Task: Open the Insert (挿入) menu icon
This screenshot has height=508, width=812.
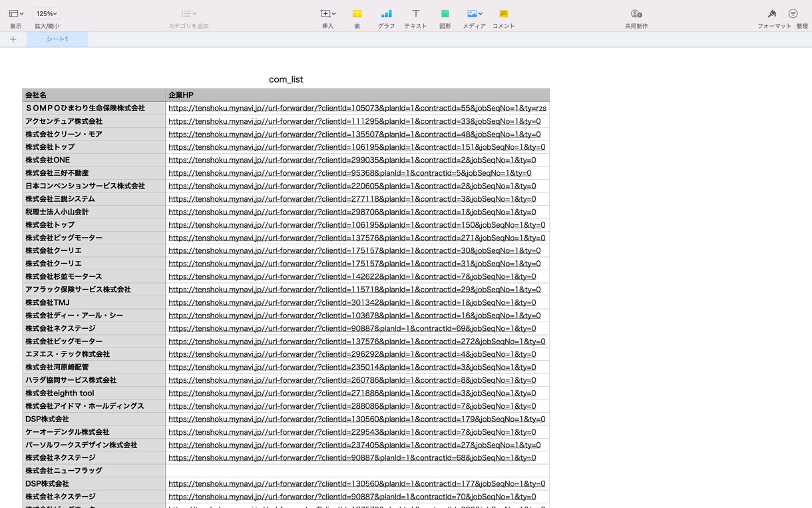Action: click(x=327, y=13)
